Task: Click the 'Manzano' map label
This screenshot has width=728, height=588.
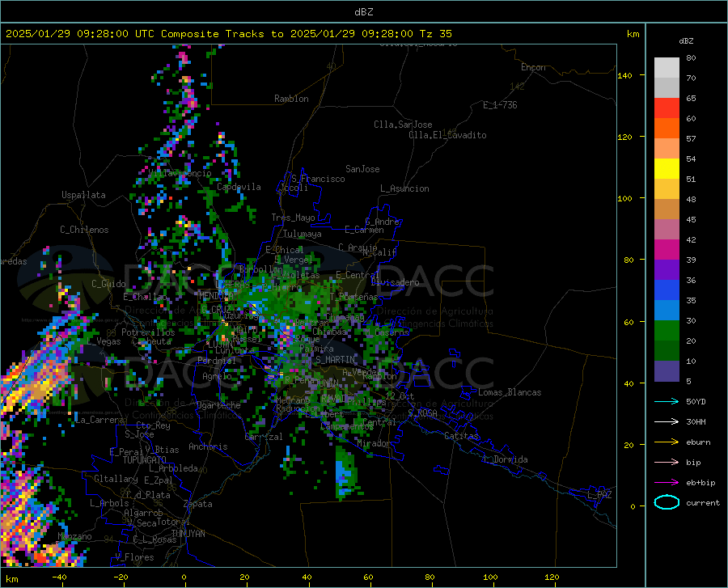Action: 74,536
